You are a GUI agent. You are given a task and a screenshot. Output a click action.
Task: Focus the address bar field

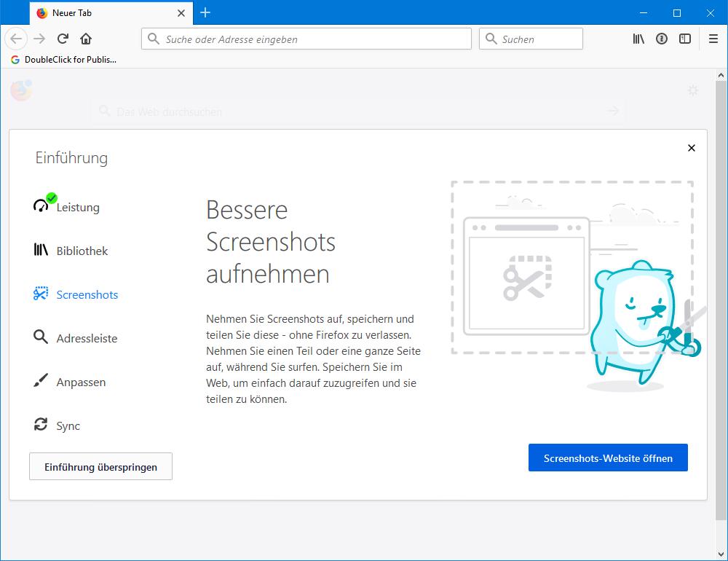tap(306, 39)
